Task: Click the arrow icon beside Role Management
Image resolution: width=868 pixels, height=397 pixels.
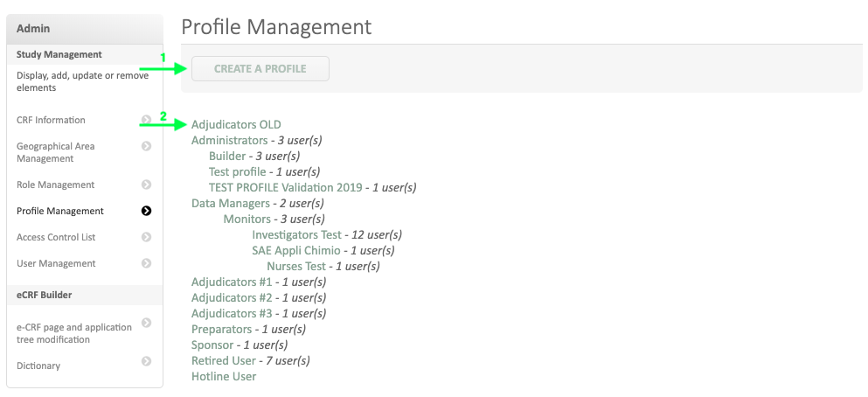Action: (x=146, y=185)
